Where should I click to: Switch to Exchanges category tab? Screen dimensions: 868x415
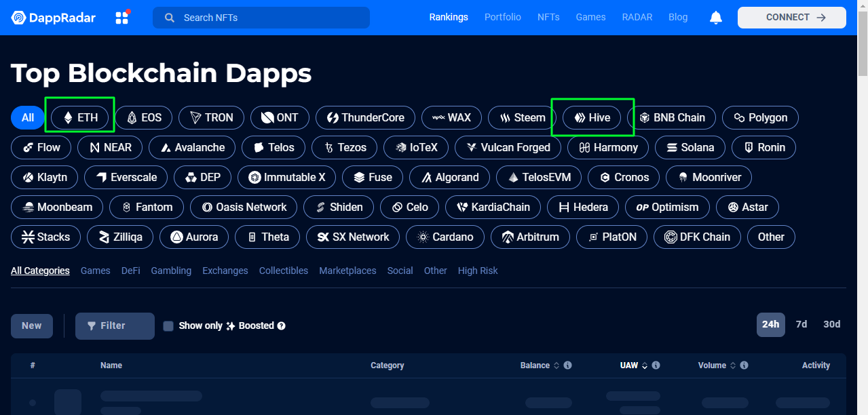[225, 271]
